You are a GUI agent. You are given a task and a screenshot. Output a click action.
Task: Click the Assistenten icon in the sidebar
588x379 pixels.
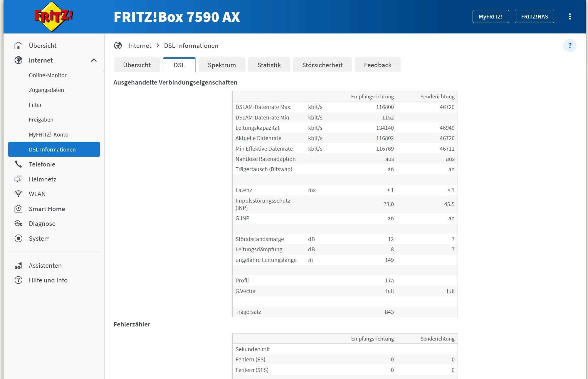[x=18, y=266]
